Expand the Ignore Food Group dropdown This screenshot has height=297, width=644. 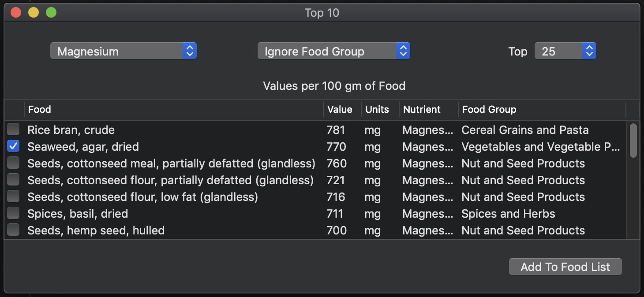click(333, 51)
